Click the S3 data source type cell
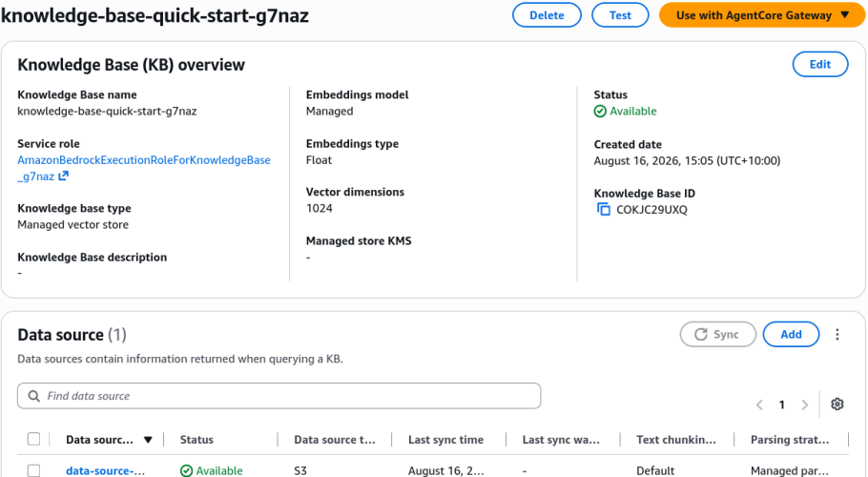The width and height of the screenshot is (868, 477). point(300,470)
